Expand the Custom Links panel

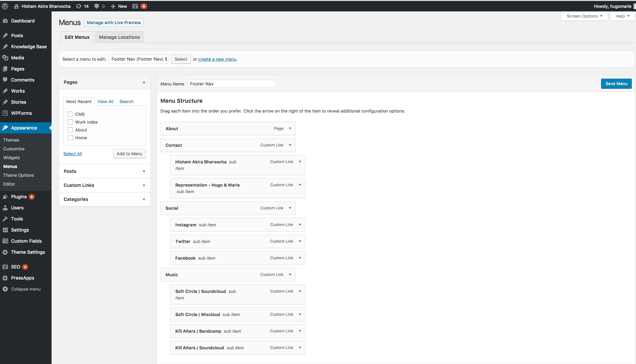coord(144,185)
